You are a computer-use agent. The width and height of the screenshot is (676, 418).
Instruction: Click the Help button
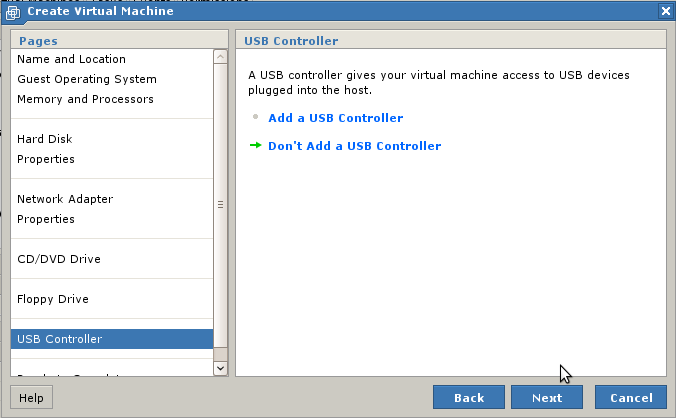tap(31, 398)
